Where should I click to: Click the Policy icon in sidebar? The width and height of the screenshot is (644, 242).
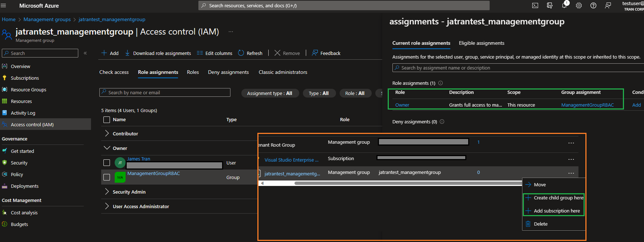click(5, 174)
